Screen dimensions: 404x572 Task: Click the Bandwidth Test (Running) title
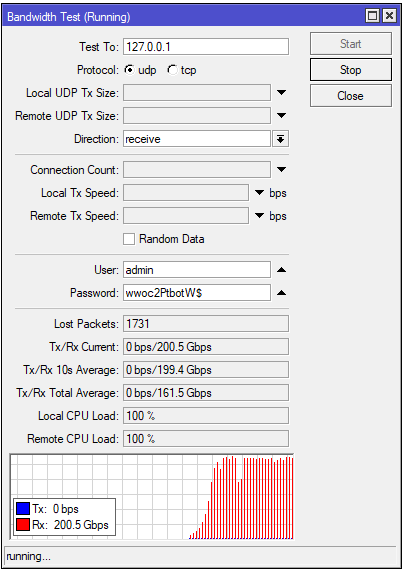coord(69,17)
